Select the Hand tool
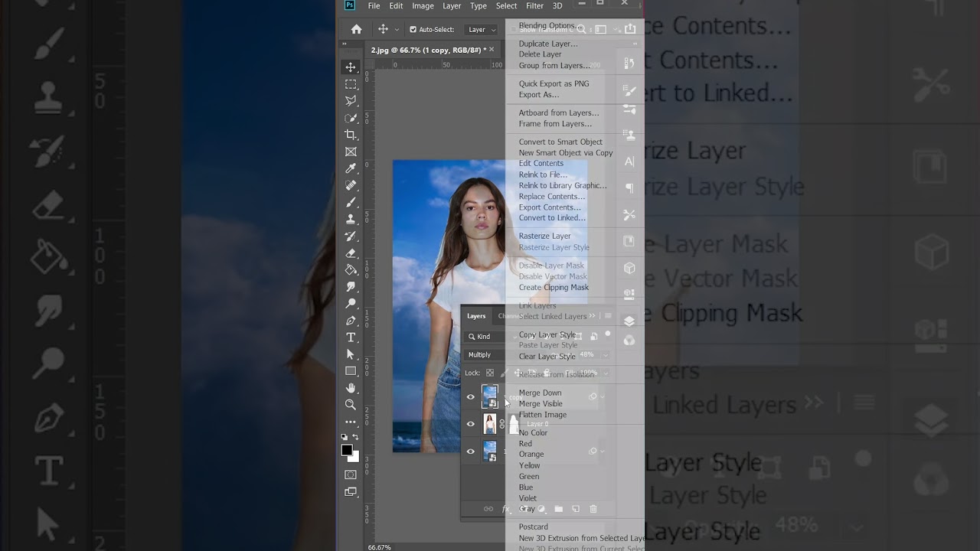The height and width of the screenshot is (551, 980). coord(351,388)
